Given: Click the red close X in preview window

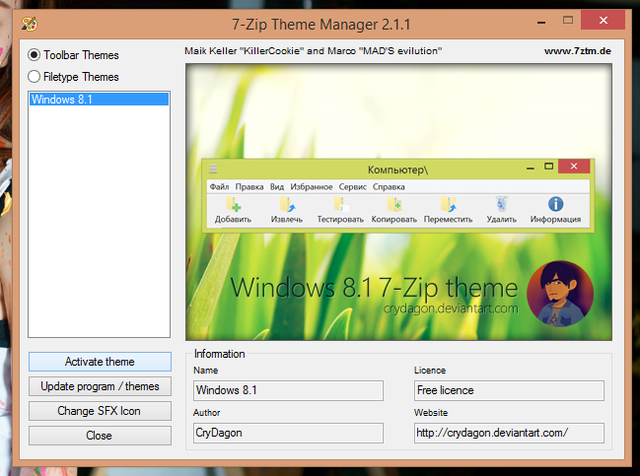Looking at the screenshot, I should (574, 166).
